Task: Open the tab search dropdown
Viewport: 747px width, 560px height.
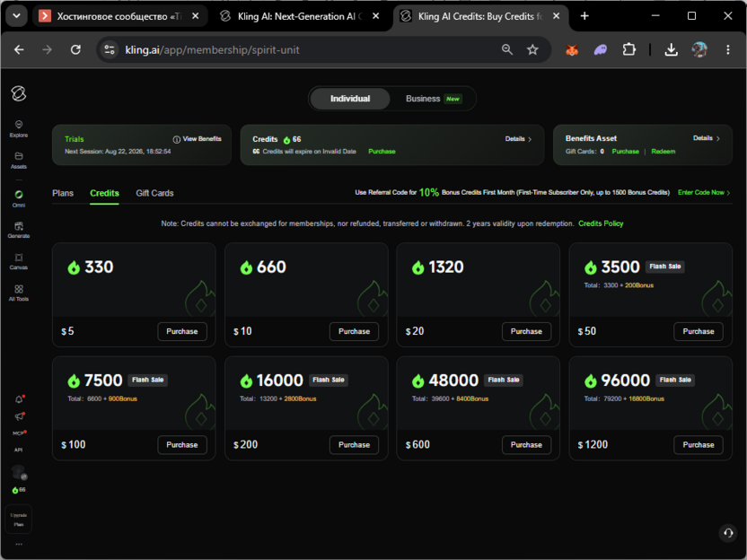Action: coord(17,16)
